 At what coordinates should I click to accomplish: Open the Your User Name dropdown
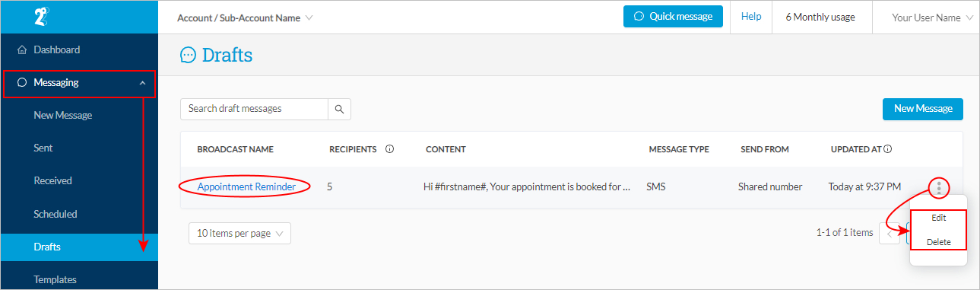[932, 18]
